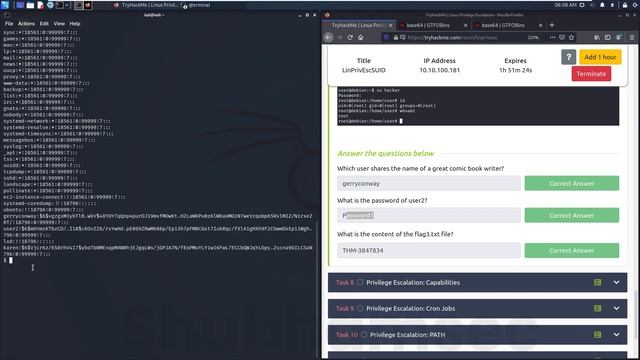The image size is (640, 360).
Task: Open the Edit menu in terminal
Action: point(44,24)
